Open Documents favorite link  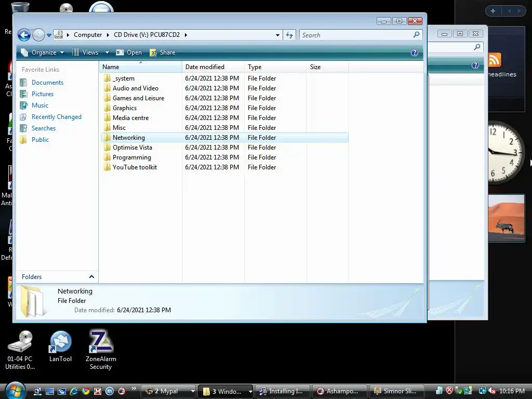tap(47, 83)
